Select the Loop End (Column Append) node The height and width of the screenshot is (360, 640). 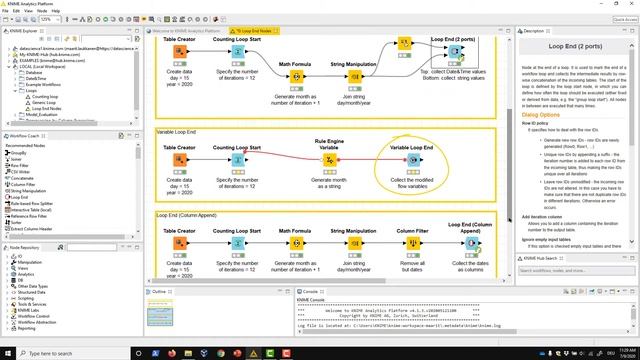[471, 243]
